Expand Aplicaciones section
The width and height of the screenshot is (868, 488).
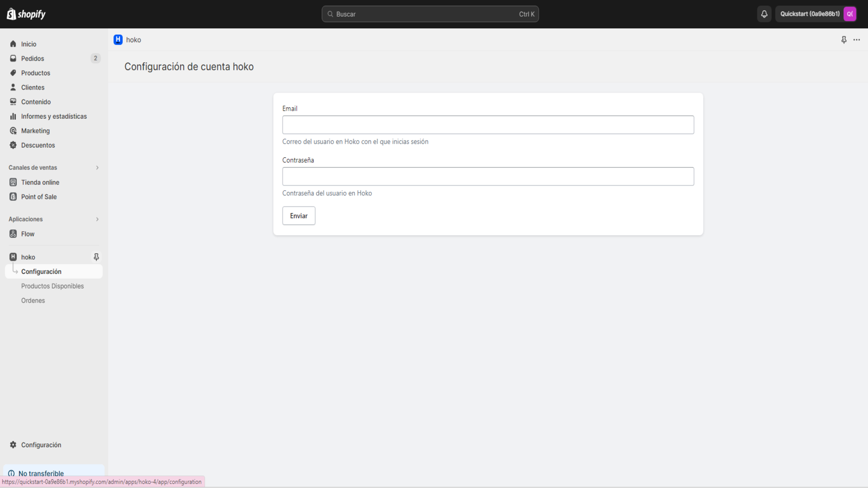pos(97,219)
